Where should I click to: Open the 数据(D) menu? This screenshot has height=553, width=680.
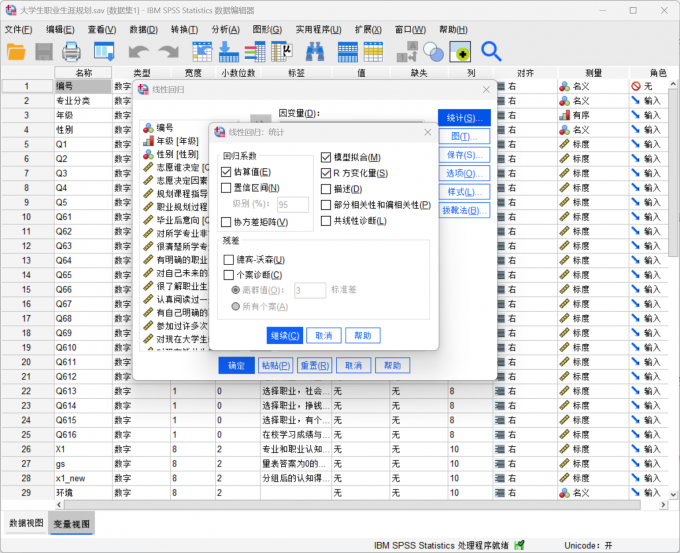[x=144, y=29]
